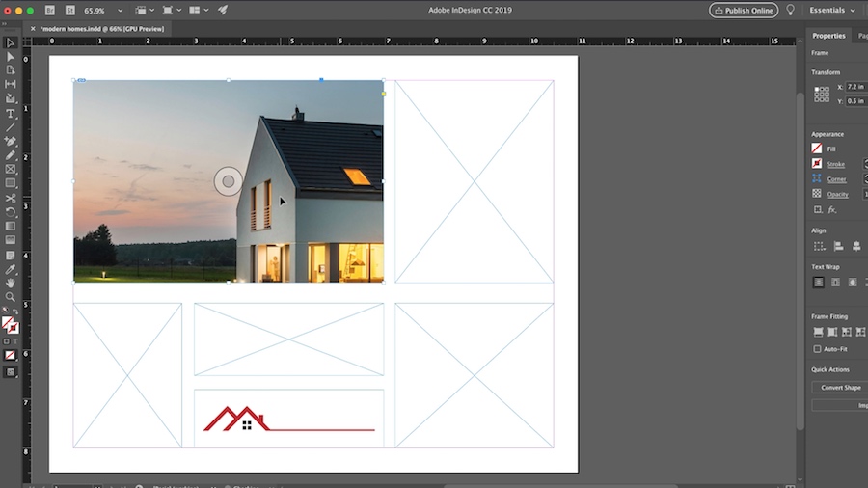The width and height of the screenshot is (868, 488).
Task: Select the modern homes.indd document tab
Action: point(102,29)
